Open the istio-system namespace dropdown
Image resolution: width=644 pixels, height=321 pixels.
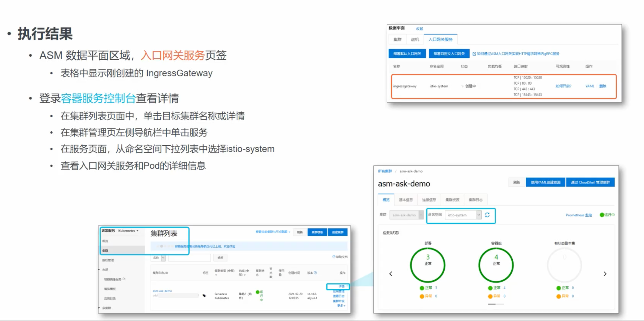tap(479, 215)
